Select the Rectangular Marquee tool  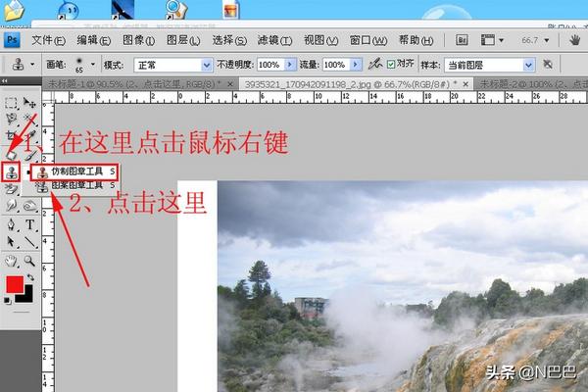click(x=11, y=102)
